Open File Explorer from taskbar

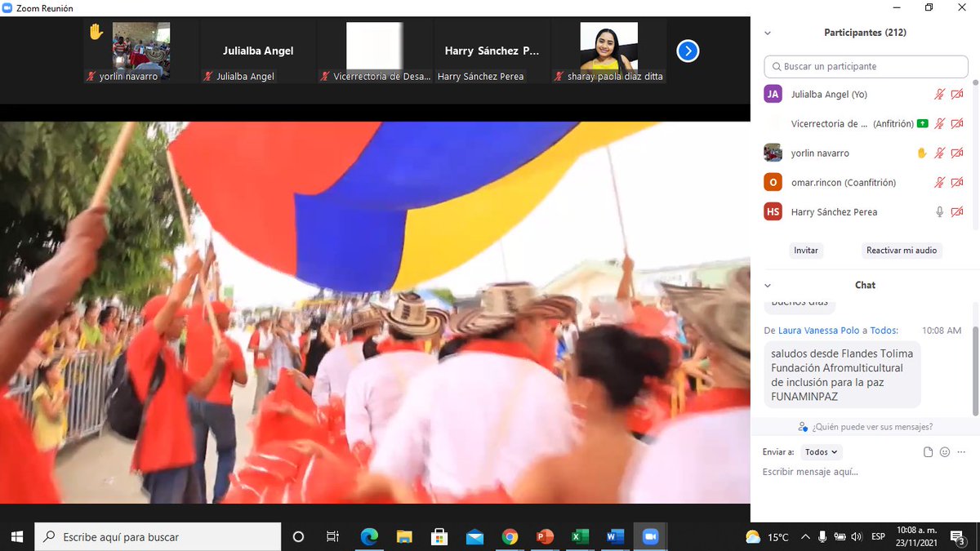tap(404, 536)
